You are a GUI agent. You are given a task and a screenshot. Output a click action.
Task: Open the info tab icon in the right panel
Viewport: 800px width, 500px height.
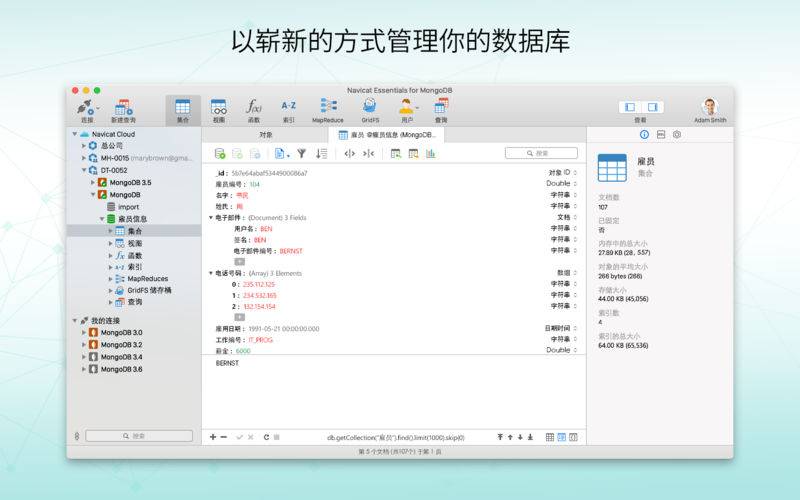(644, 135)
